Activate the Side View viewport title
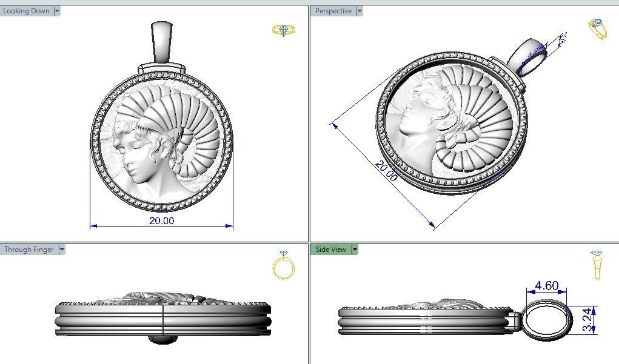 coord(330,250)
